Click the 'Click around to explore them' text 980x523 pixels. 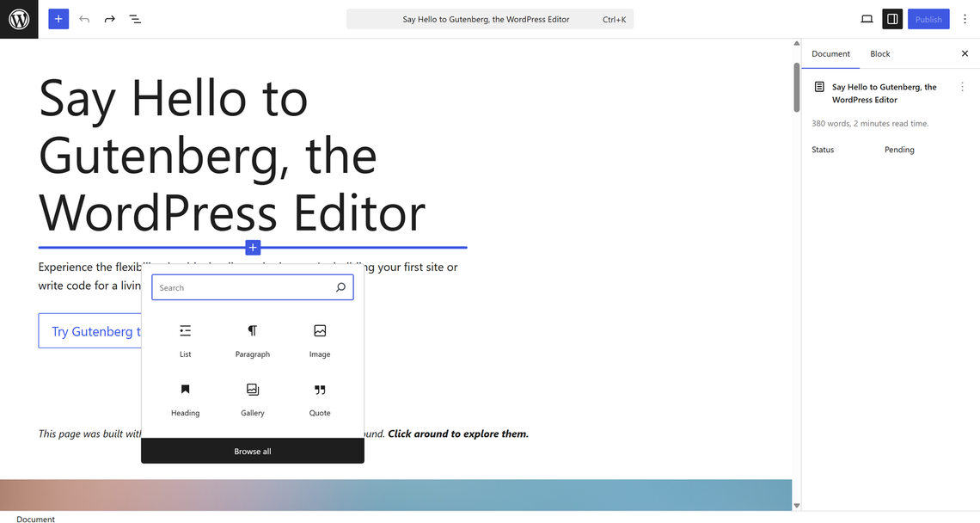458,434
